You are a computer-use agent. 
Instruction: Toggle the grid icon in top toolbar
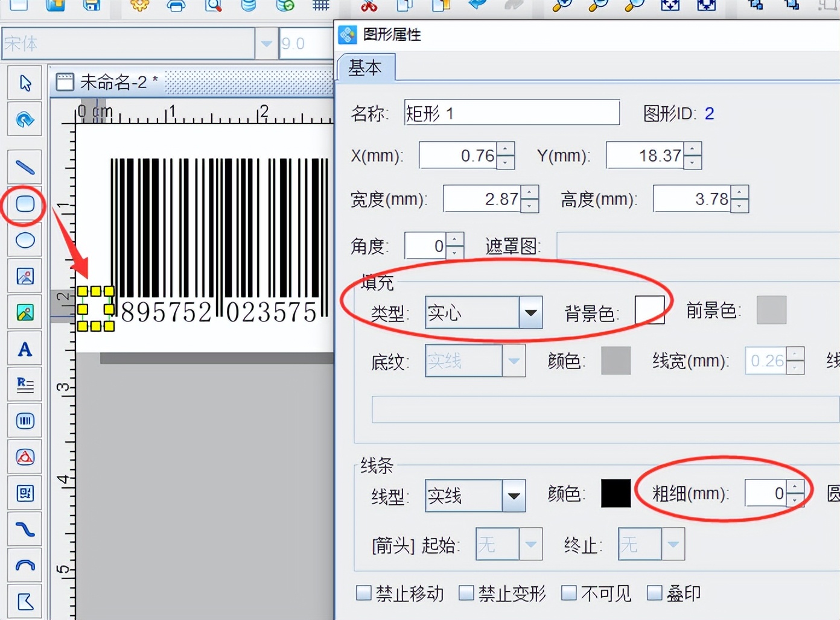[320, 5]
